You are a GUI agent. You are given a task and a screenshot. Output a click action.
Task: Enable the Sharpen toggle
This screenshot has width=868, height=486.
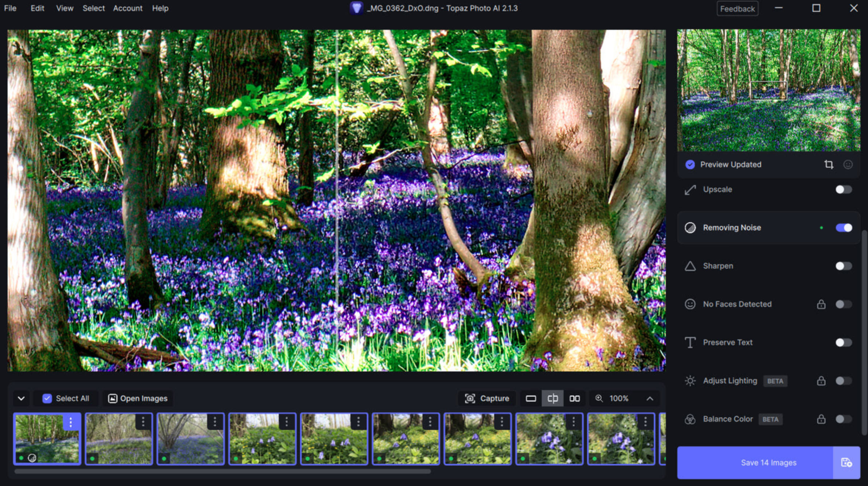(x=843, y=266)
